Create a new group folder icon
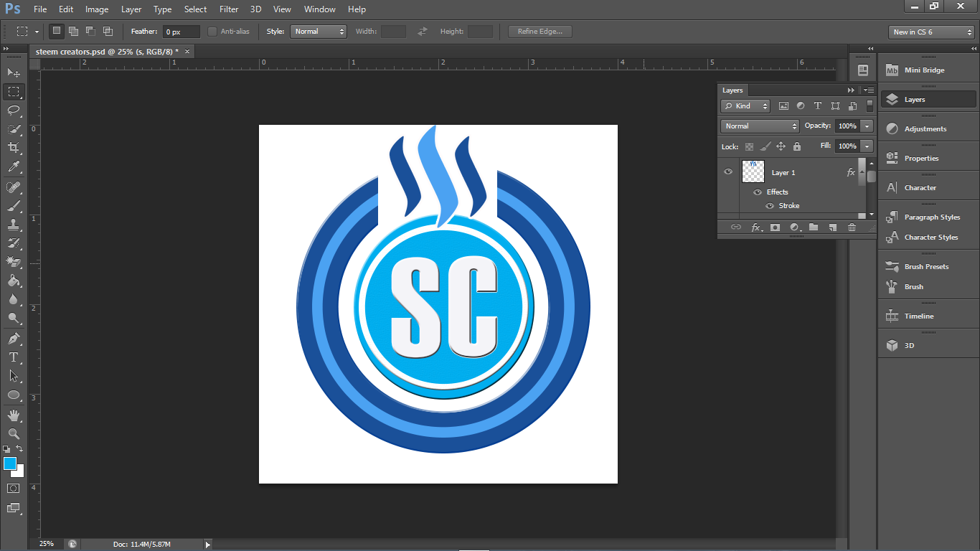The width and height of the screenshot is (980, 551). 814,227
